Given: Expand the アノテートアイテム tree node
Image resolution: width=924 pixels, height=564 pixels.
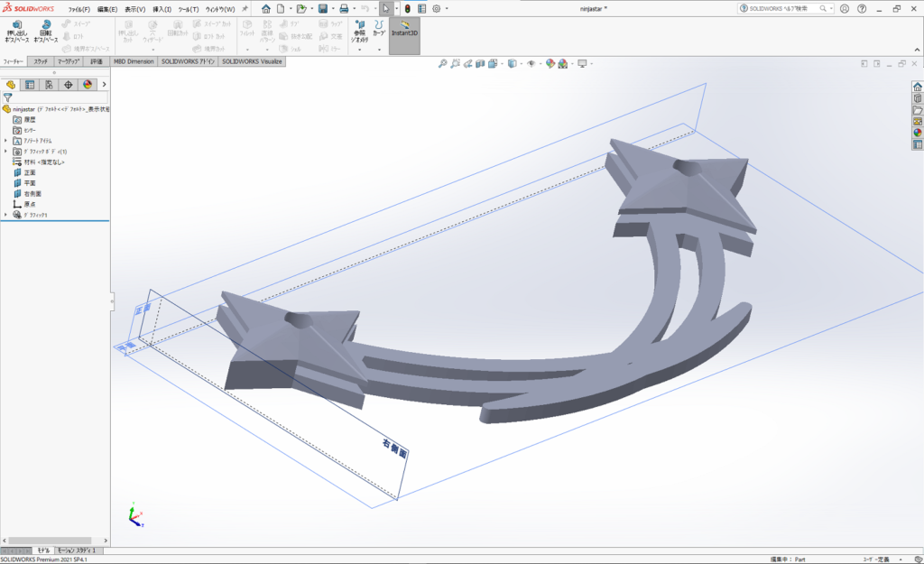Looking at the screenshot, I should click(x=6, y=141).
